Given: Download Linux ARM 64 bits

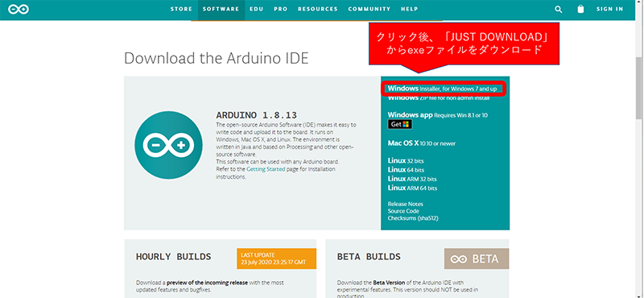Looking at the screenshot, I should [412, 188].
